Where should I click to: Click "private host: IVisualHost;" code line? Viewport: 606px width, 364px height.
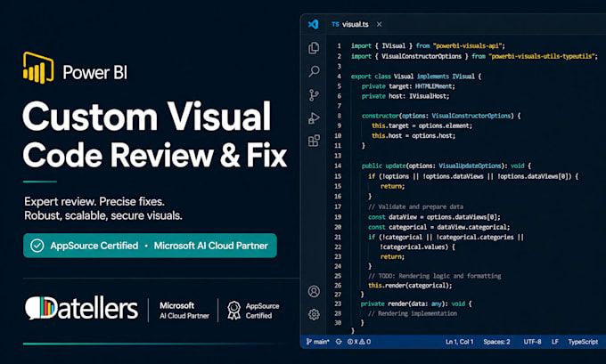pyautogui.click(x=405, y=96)
